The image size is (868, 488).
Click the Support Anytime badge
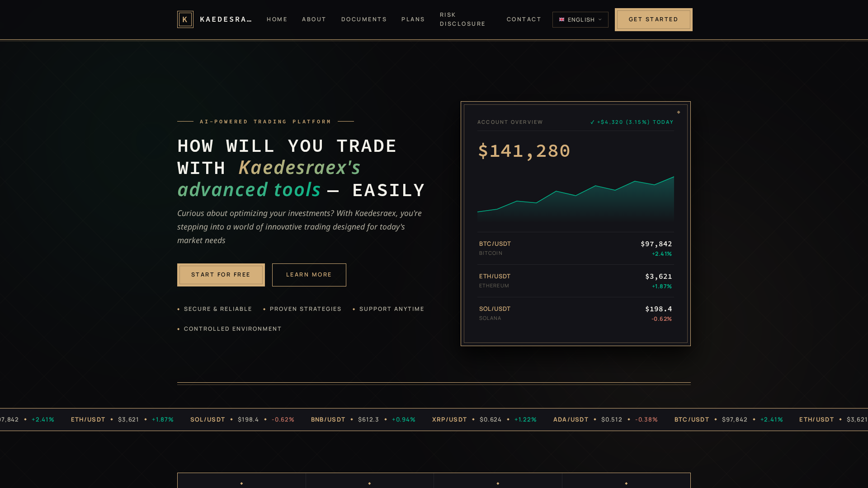coord(388,309)
